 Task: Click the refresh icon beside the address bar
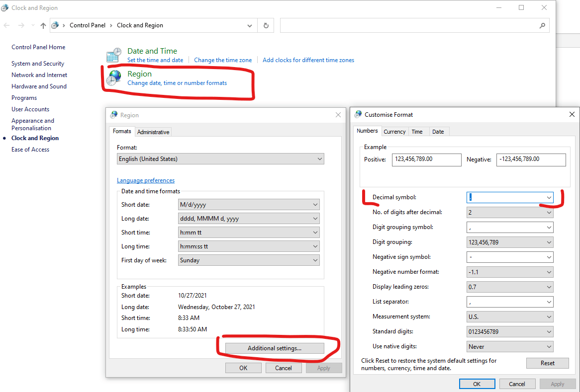tap(266, 25)
